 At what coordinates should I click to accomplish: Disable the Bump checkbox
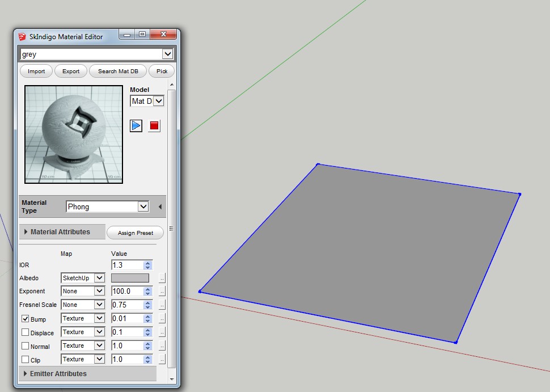tap(25, 319)
